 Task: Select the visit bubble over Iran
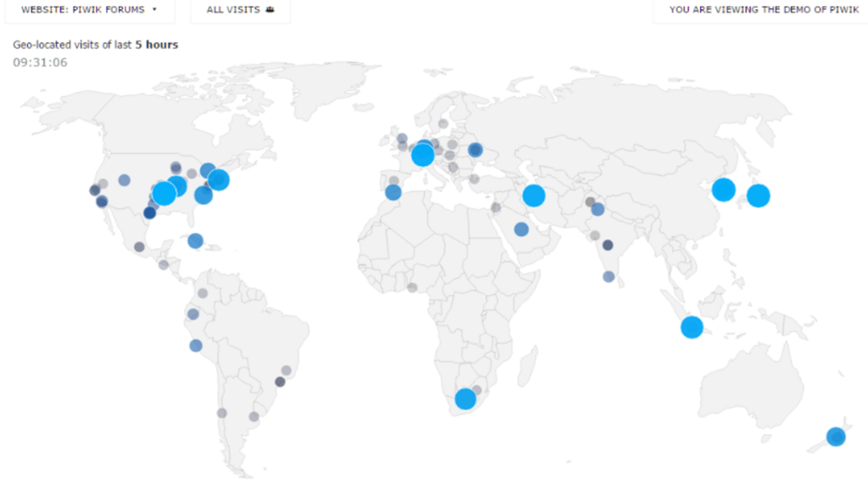point(534,195)
